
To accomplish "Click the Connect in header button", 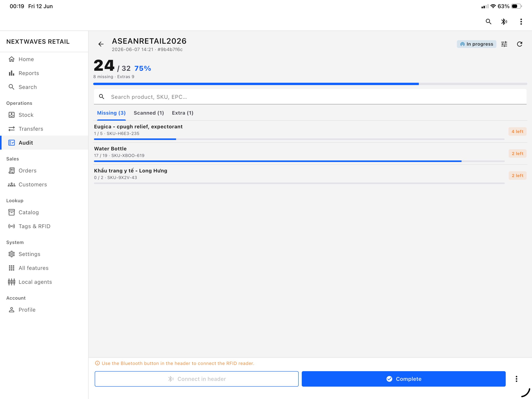I will tap(196, 379).
